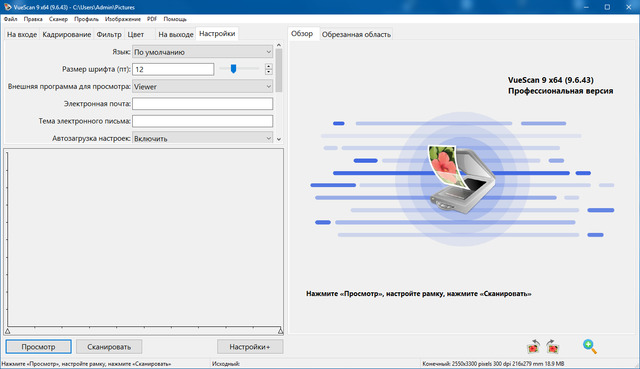The image size is (640, 369).
Task: Click the rotate left image icon
Action: [533, 347]
